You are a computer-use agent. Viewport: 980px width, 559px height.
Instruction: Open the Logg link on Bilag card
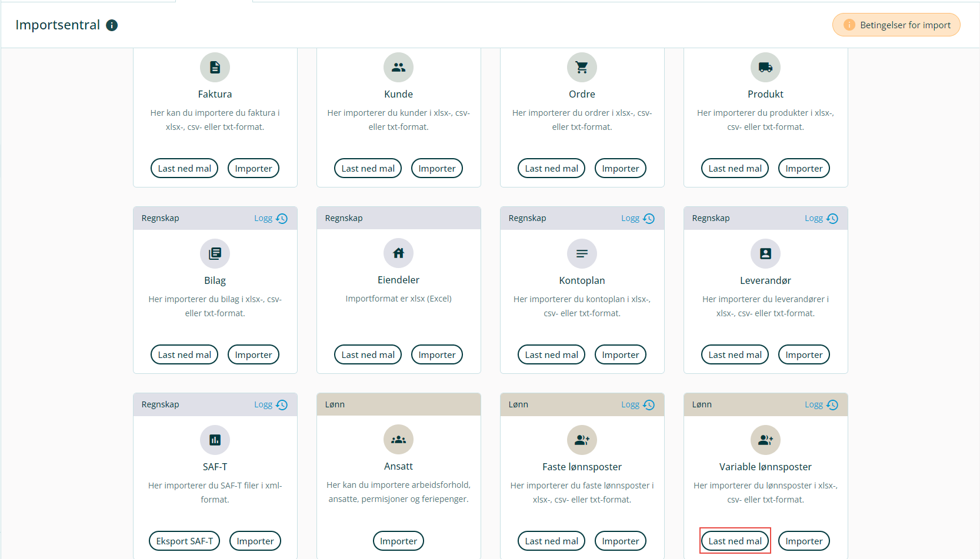pos(270,219)
